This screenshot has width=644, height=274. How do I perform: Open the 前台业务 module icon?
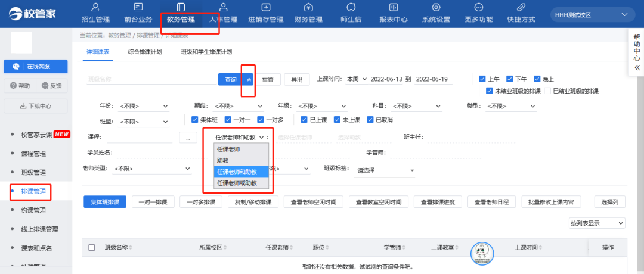(x=138, y=8)
